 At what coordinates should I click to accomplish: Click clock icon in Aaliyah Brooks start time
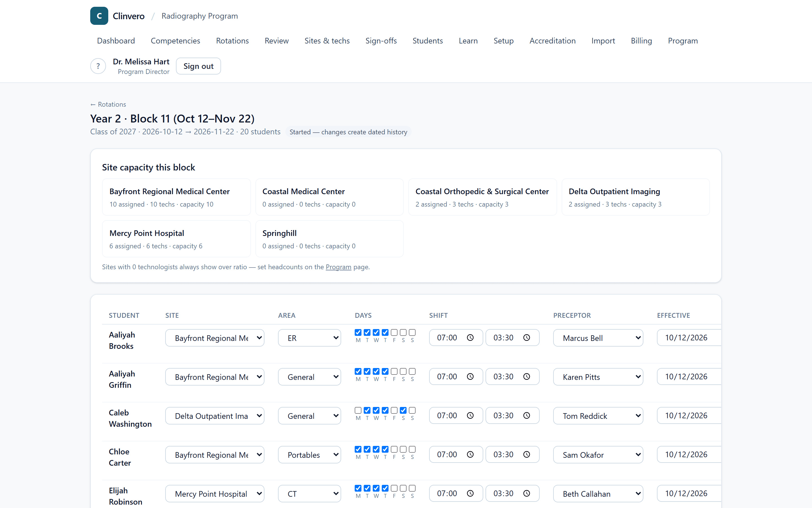pyautogui.click(x=470, y=338)
